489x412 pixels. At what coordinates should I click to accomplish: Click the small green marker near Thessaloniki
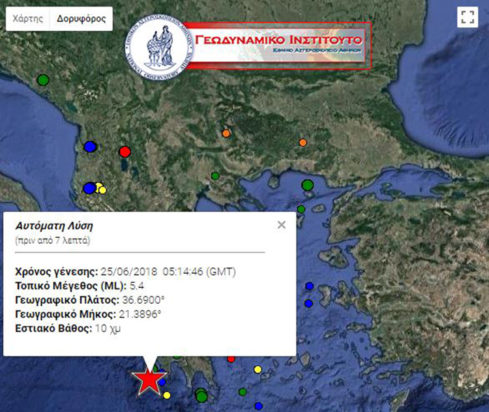[x=215, y=176]
